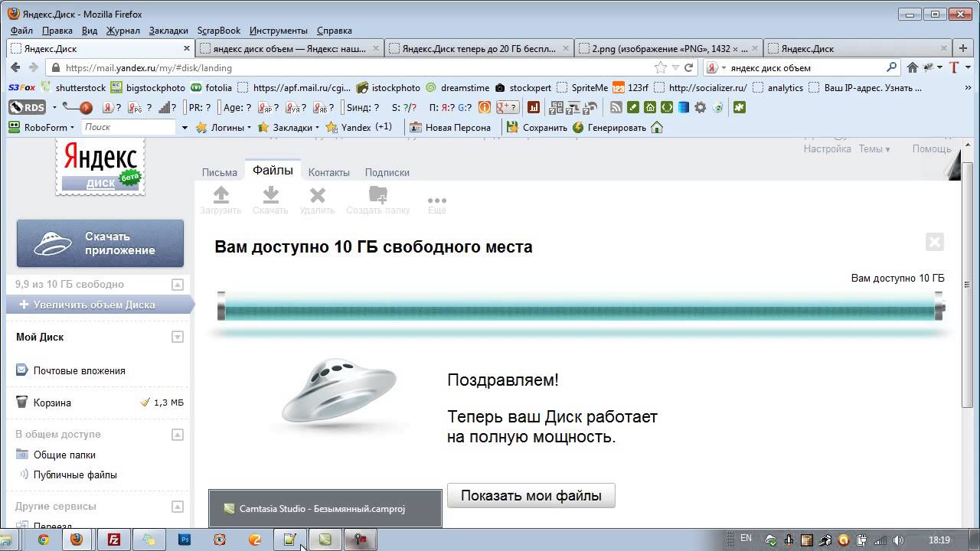
Task: Open the Логины dropdown
Action: (224, 127)
